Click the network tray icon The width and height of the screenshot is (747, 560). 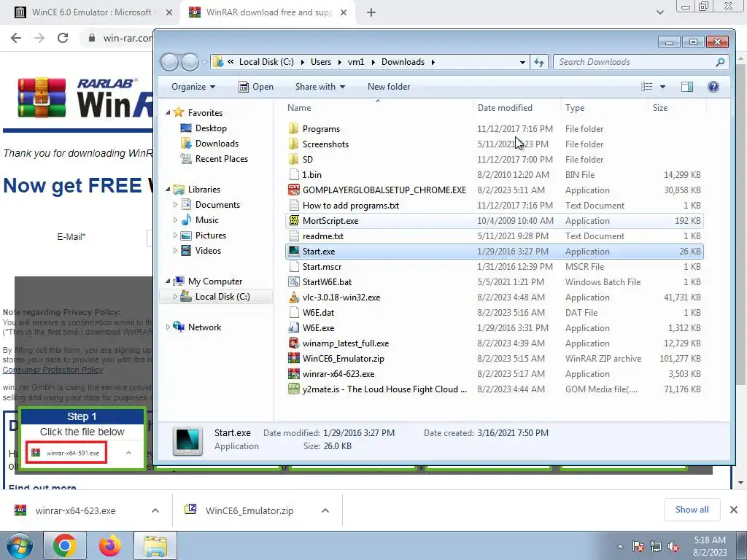pyautogui.click(x=656, y=547)
